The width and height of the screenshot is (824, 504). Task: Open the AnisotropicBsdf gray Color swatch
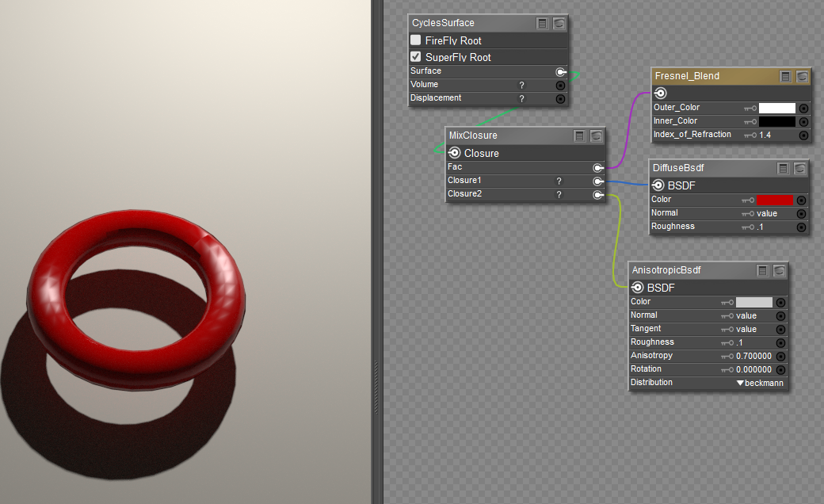pyautogui.click(x=754, y=302)
